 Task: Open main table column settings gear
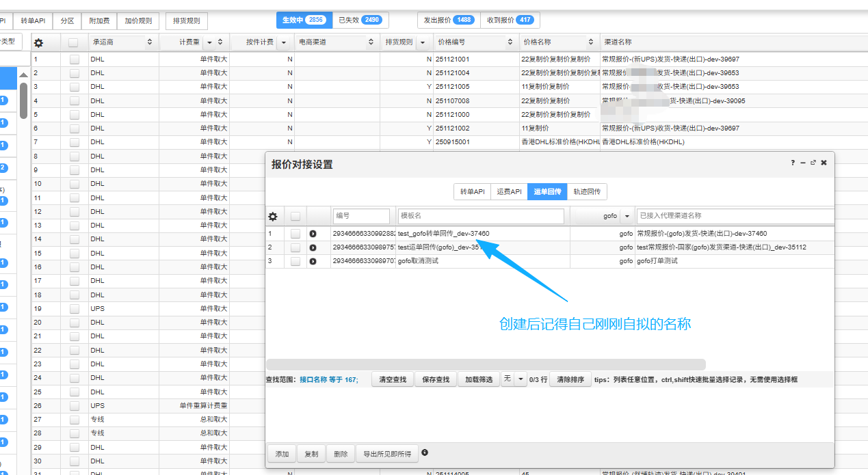(x=38, y=42)
